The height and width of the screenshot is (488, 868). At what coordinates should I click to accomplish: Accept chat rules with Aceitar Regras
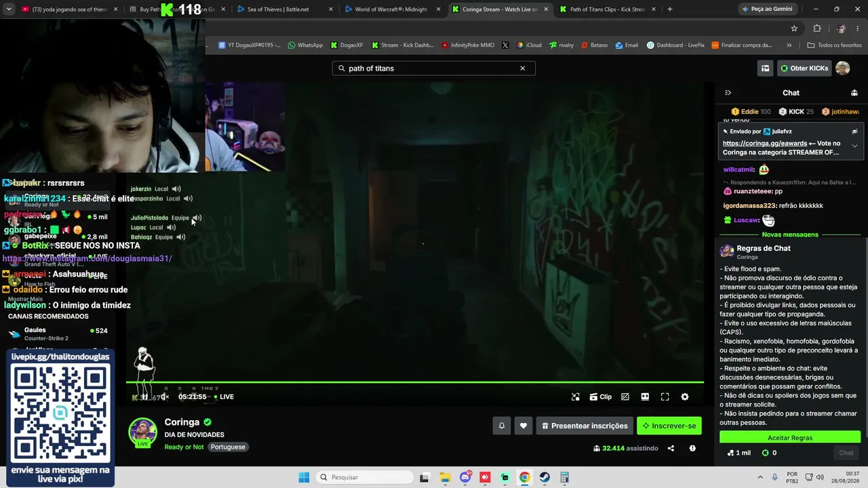[790, 438]
